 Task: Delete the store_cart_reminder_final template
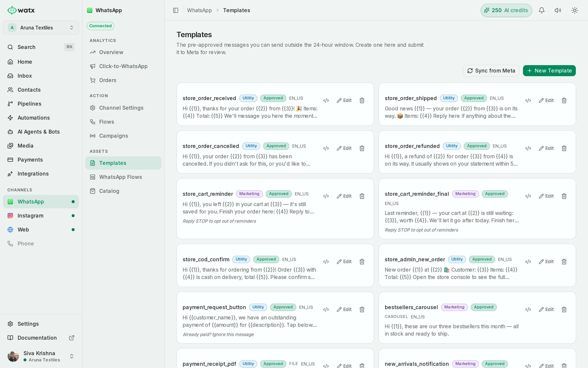tap(564, 196)
